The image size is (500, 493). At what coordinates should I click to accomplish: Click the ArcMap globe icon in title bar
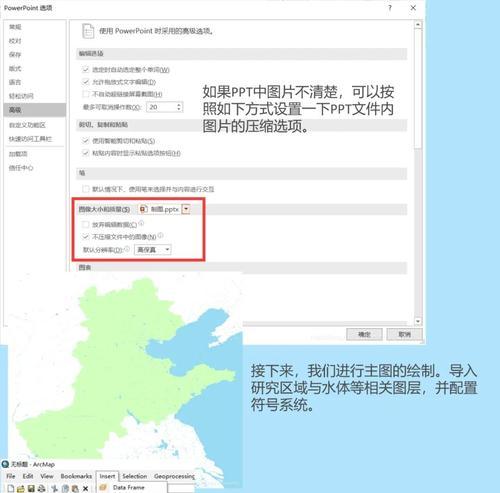5,464
